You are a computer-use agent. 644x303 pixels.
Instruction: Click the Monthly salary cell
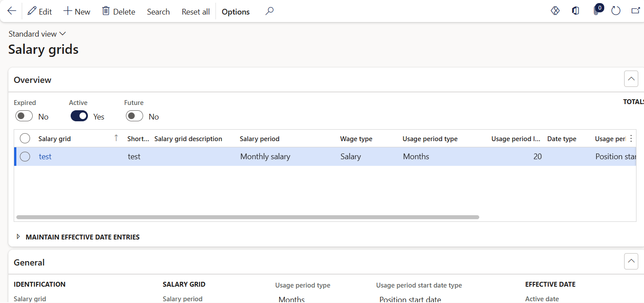coord(265,157)
